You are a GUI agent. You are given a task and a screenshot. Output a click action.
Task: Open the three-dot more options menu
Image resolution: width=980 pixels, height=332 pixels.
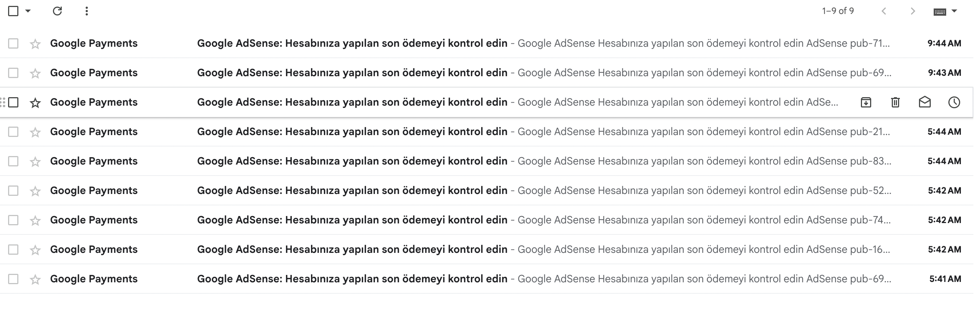(87, 11)
